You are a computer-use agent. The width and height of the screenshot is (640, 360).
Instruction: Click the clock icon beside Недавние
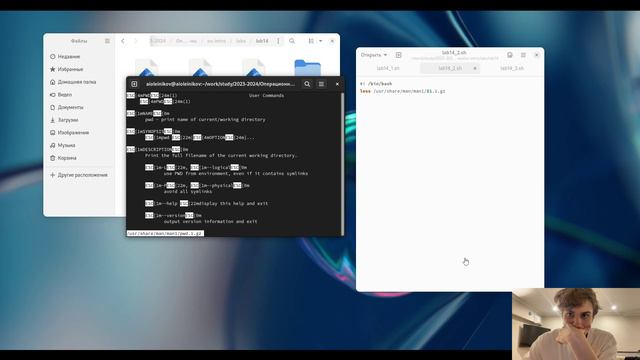[53, 56]
